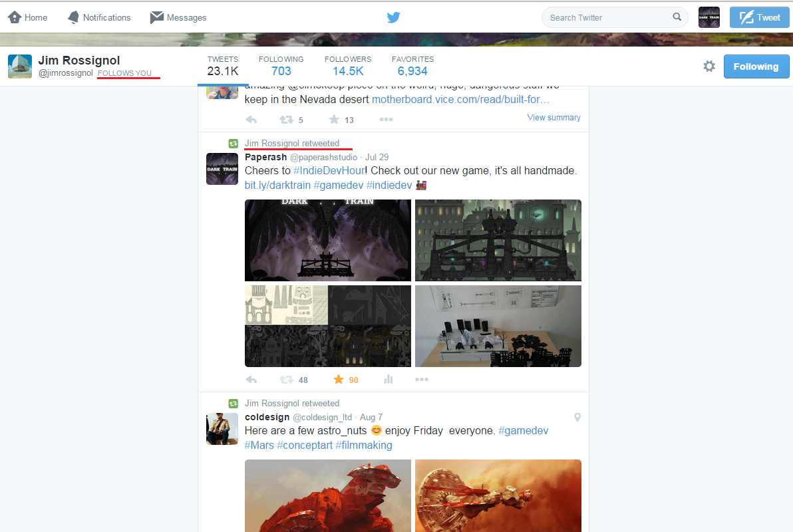793x532 pixels.
Task: Open the Jul 29 tweet timestamp
Action: tap(377, 158)
